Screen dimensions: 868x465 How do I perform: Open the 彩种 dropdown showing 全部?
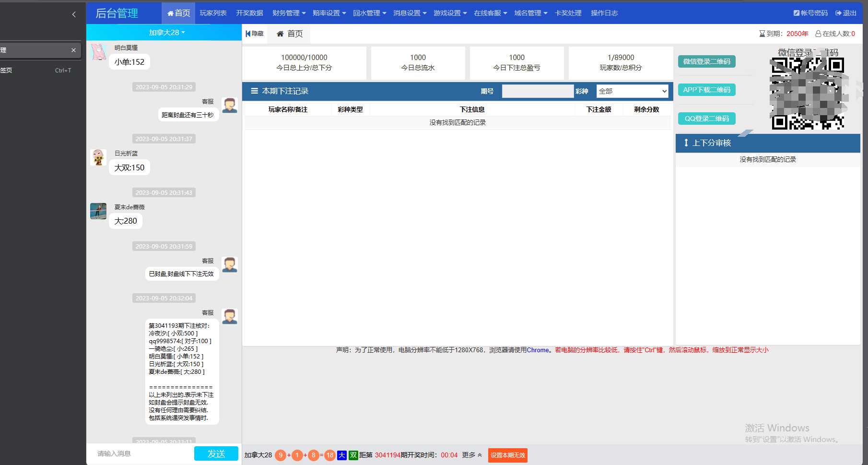tap(632, 91)
